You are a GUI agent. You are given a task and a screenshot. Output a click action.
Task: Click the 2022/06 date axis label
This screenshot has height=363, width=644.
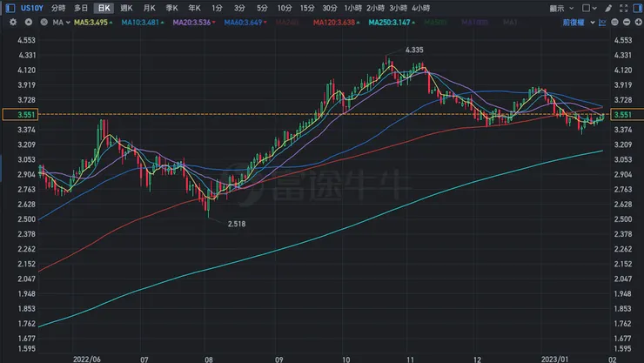87,360
